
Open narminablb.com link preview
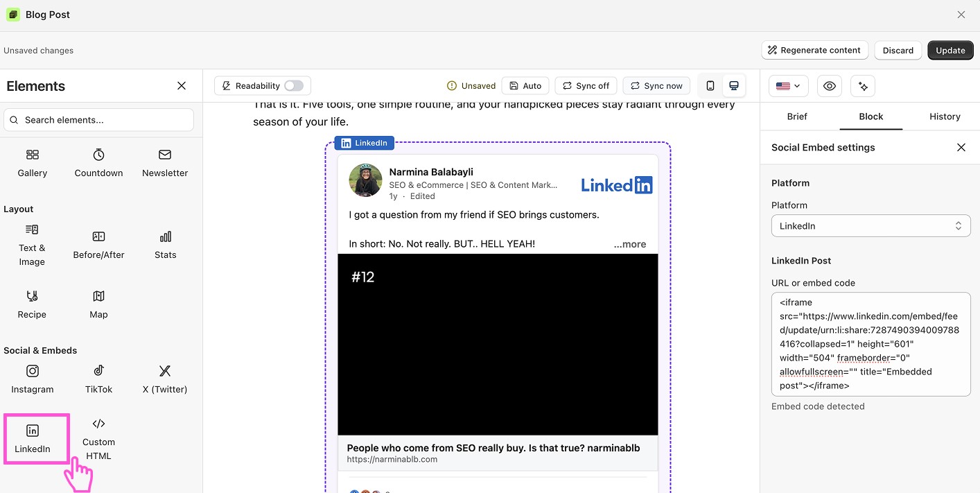click(x=498, y=453)
